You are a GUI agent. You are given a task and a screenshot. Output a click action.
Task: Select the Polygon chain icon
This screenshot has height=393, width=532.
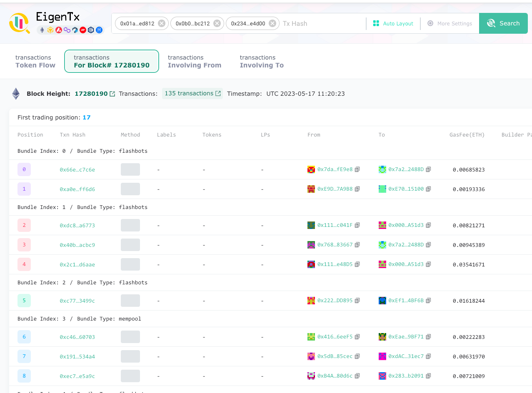[x=67, y=30]
